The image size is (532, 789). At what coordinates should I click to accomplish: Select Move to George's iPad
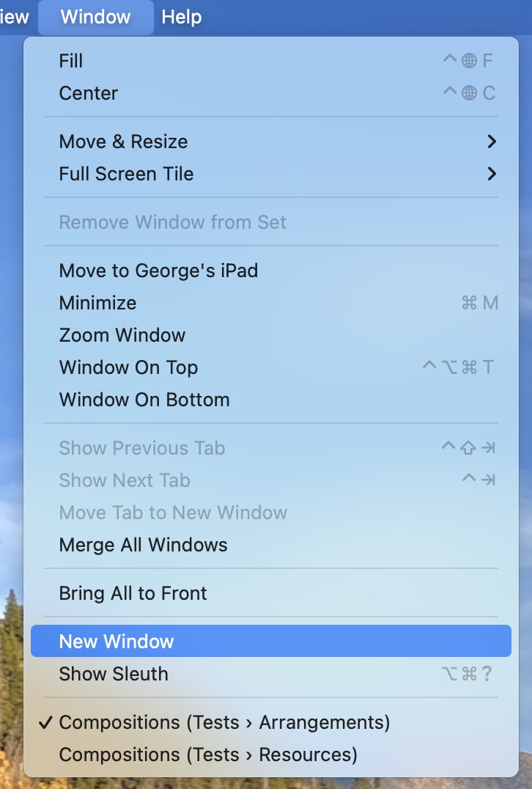[x=159, y=270]
